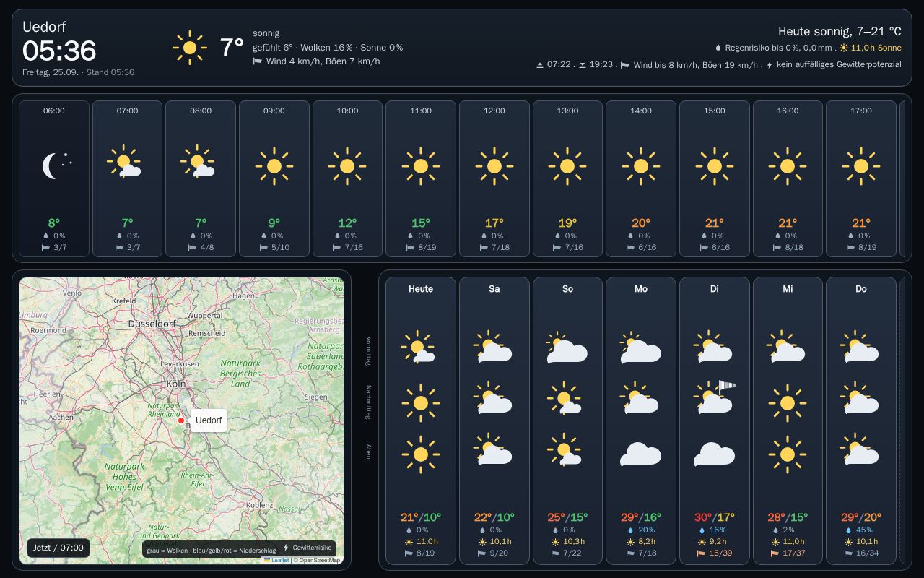Select the Sa daily forecast column header
This screenshot has width=924, height=578.
[x=494, y=289]
